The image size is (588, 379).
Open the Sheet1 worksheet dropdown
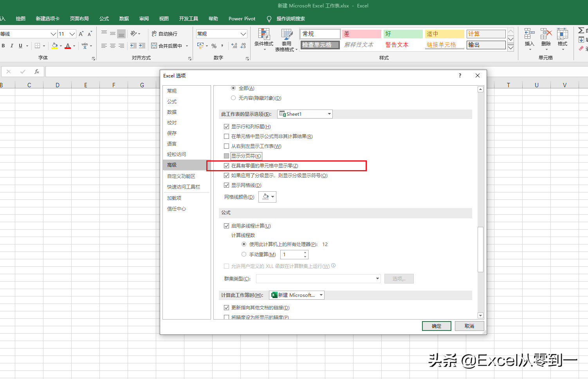coord(305,114)
